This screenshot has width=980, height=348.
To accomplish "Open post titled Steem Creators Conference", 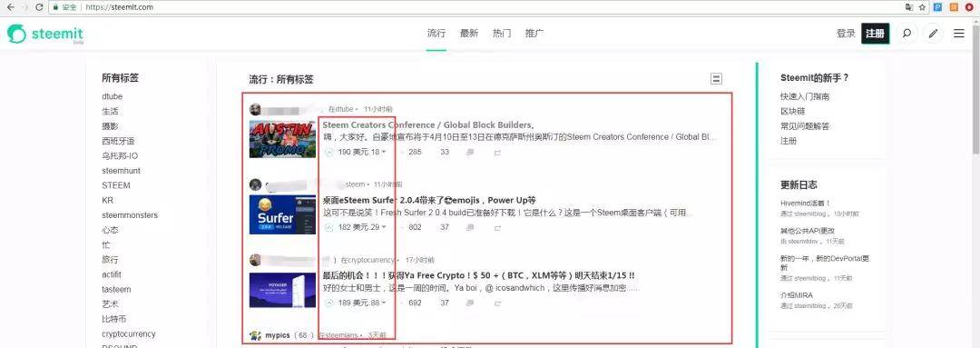I will point(428,125).
